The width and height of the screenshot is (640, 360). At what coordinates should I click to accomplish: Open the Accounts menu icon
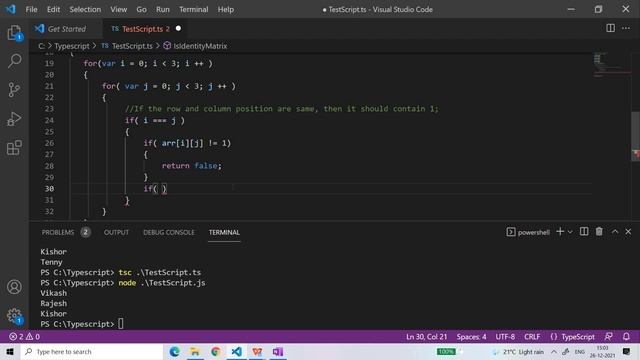14,287
